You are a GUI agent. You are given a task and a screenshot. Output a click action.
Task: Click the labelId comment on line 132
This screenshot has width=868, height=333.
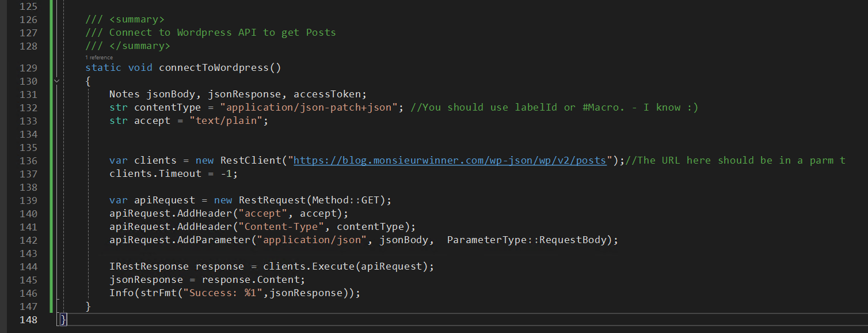[x=536, y=107]
